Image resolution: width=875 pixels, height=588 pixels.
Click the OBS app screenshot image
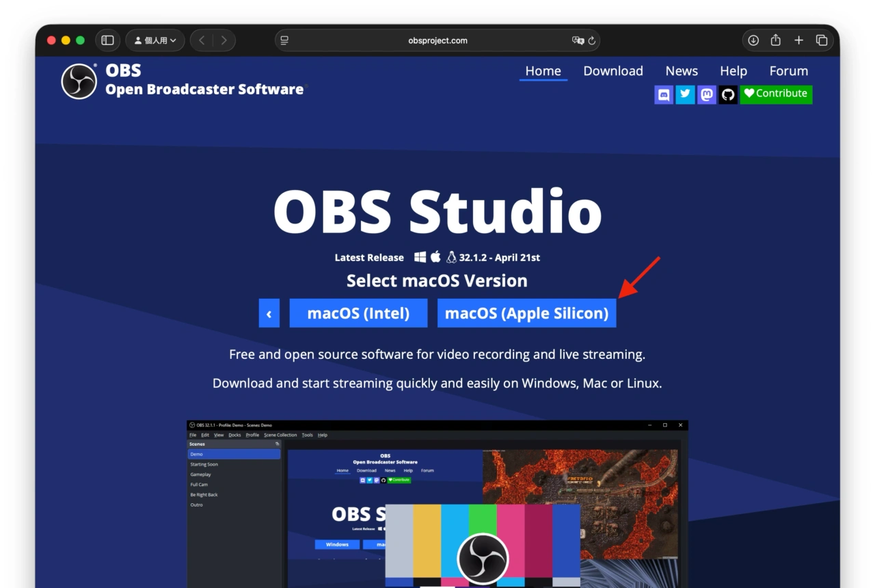(x=437, y=504)
